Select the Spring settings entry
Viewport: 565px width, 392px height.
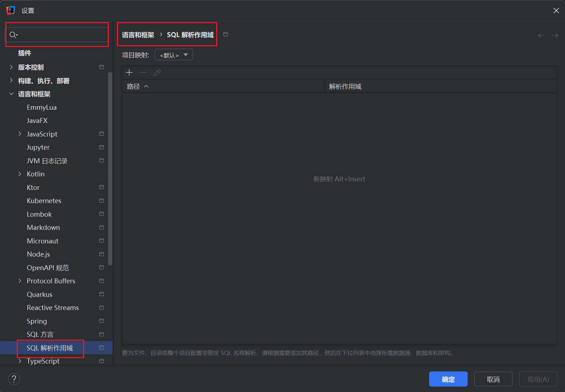pos(37,321)
